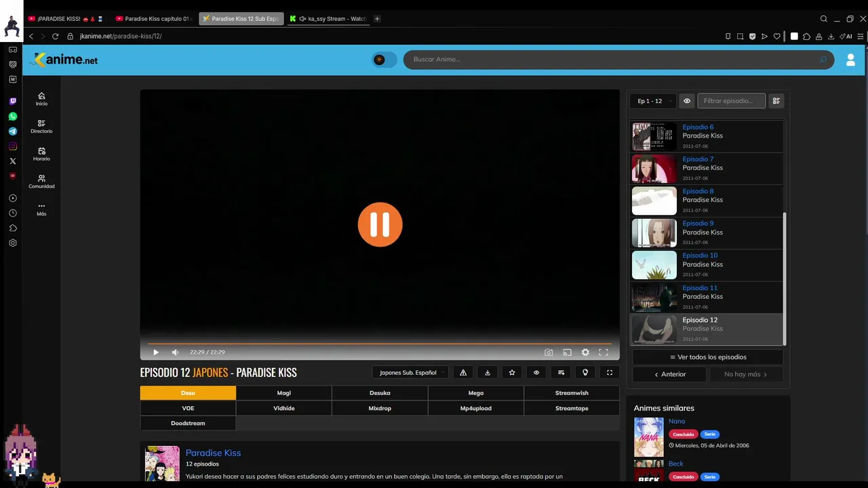Open Instagram in the browser sidebar
Screen dimensions: 868x488
point(12,146)
